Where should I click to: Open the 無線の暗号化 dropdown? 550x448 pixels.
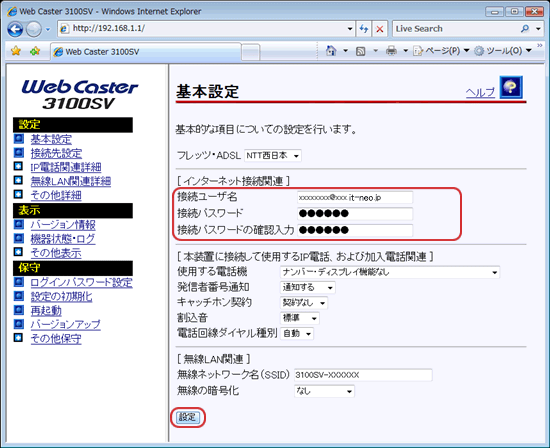(324, 391)
